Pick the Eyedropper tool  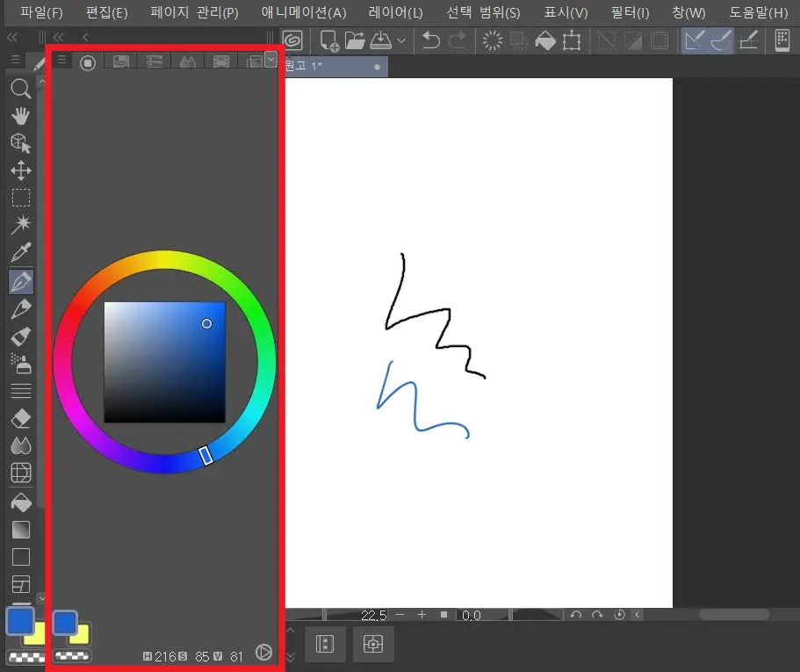coord(20,254)
